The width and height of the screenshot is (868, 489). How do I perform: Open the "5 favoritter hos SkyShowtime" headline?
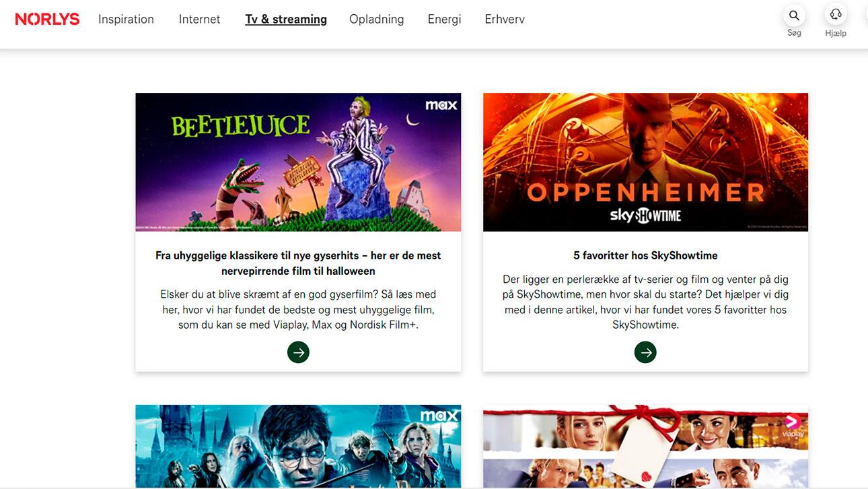point(645,255)
